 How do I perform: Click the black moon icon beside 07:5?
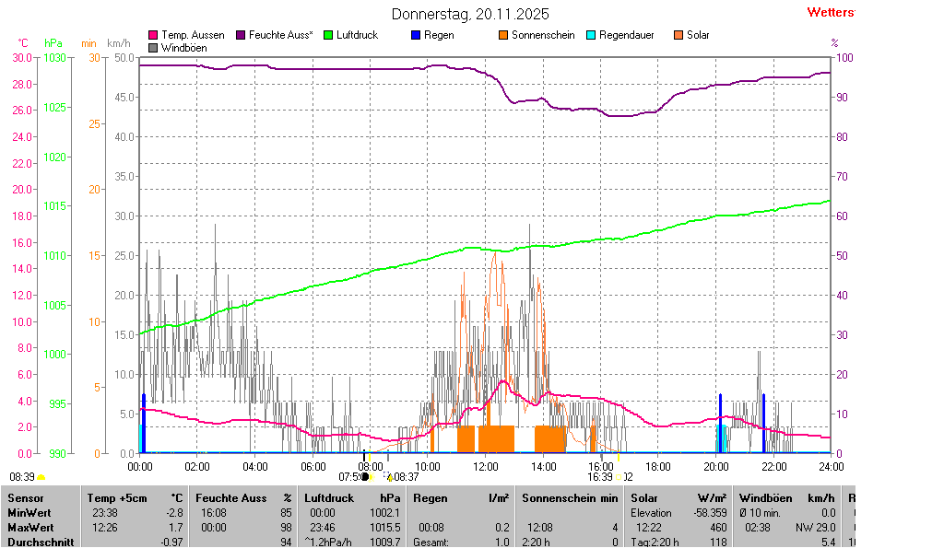(x=365, y=476)
